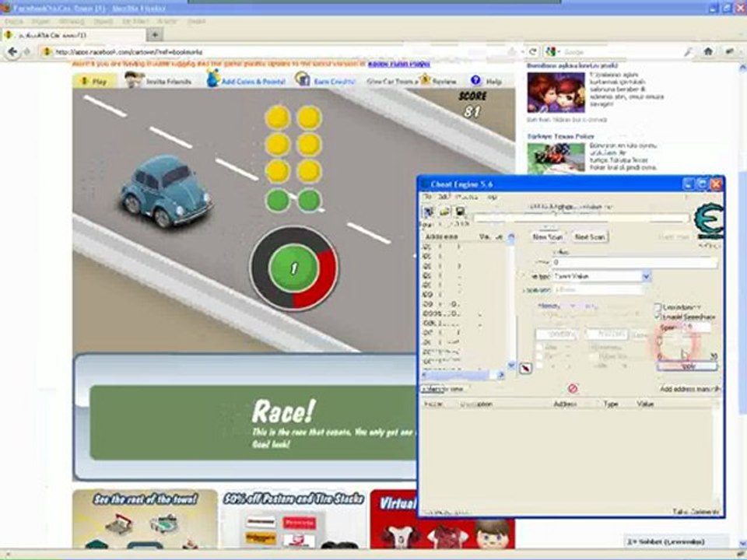Click the Add Coins & Points icon
The image size is (747, 560).
coord(212,79)
